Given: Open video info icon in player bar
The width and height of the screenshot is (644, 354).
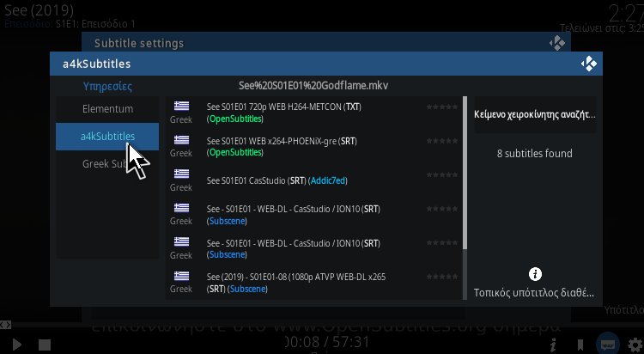Looking at the screenshot, I should [x=553, y=345].
